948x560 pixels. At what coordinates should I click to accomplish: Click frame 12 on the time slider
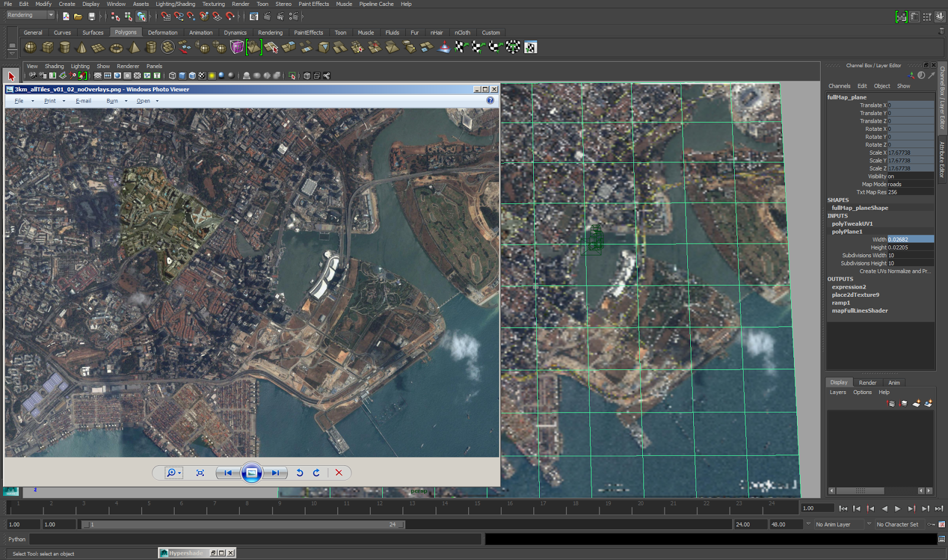point(379,507)
